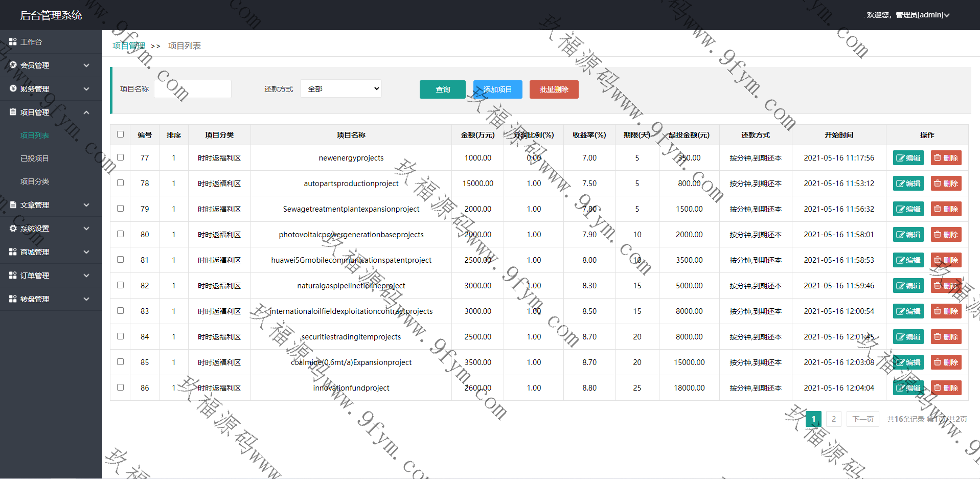Image resolution: width=980 pixels, height=479 pixels.
Task: Toggle the select-all checkbox in table header
Action: (x=120, y=134)
